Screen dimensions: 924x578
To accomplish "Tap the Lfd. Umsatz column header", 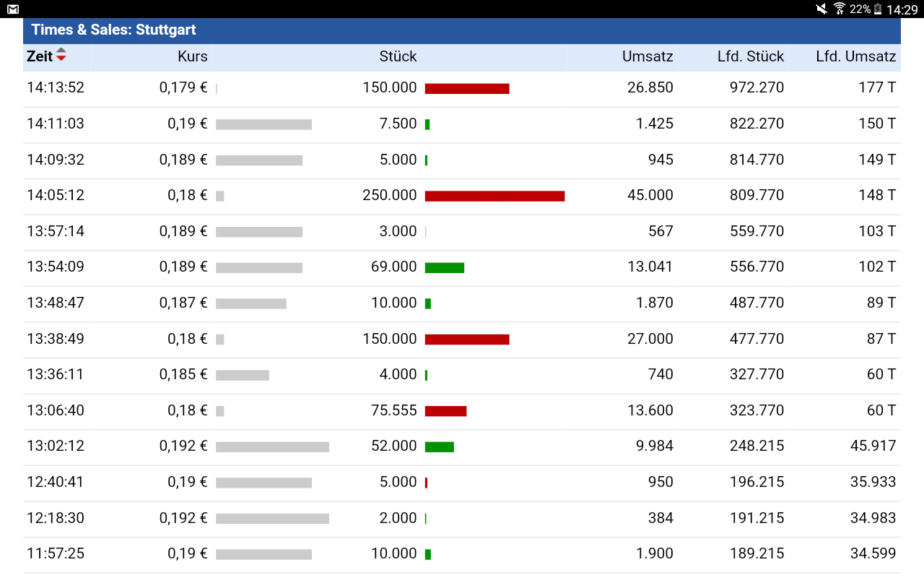I will coord(855,56).
